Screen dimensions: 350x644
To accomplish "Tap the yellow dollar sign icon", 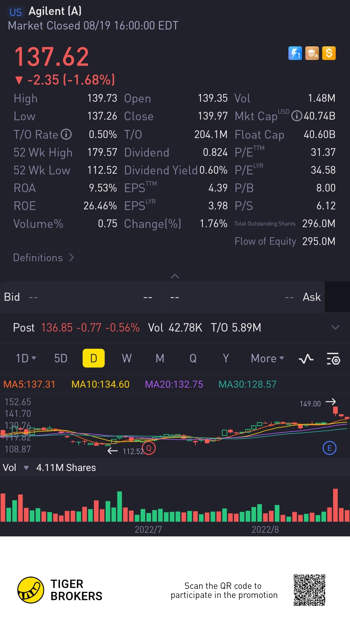I will pyautogui.click(x=329, y=53).
